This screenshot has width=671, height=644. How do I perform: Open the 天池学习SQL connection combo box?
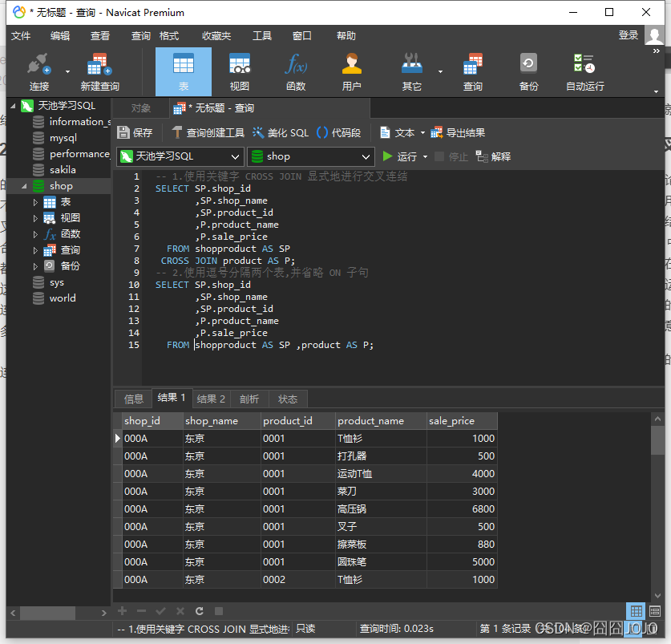[180, 156]
